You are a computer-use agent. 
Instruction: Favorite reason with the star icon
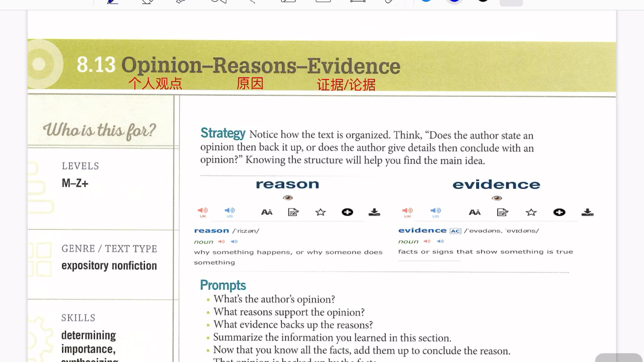[321, 212]
